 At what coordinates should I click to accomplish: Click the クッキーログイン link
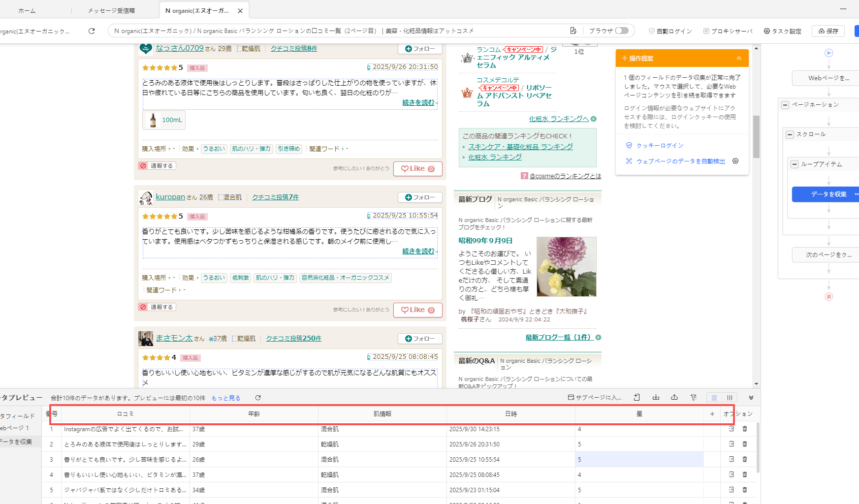(660, 146)
